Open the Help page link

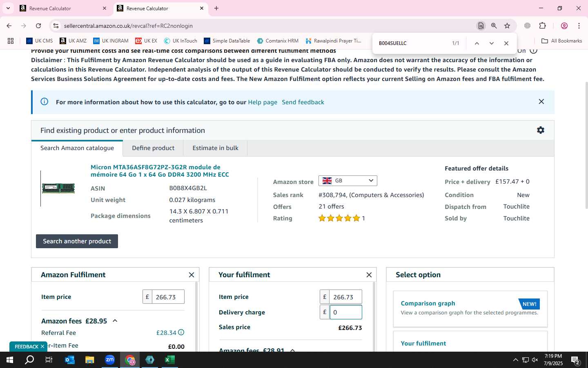[263, 102]
